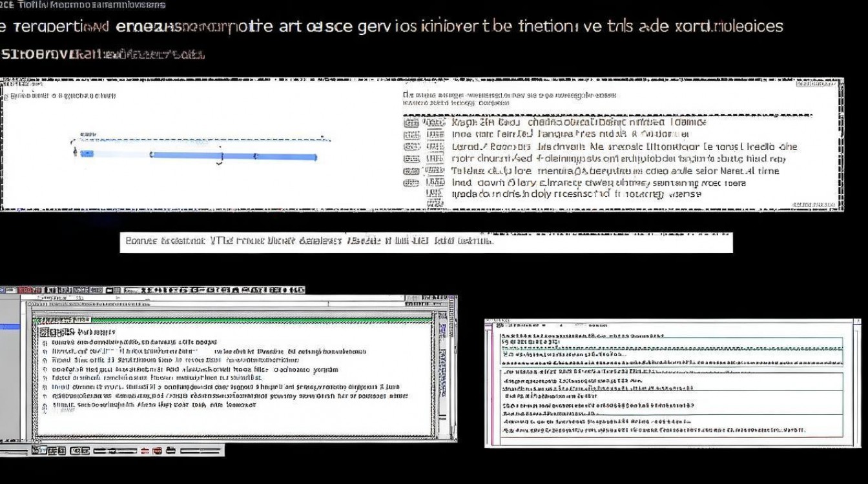Click the icon beside the 'Kraph' row in top panel
This screenshot has height=484, width=868.
(x=411, y=122)
